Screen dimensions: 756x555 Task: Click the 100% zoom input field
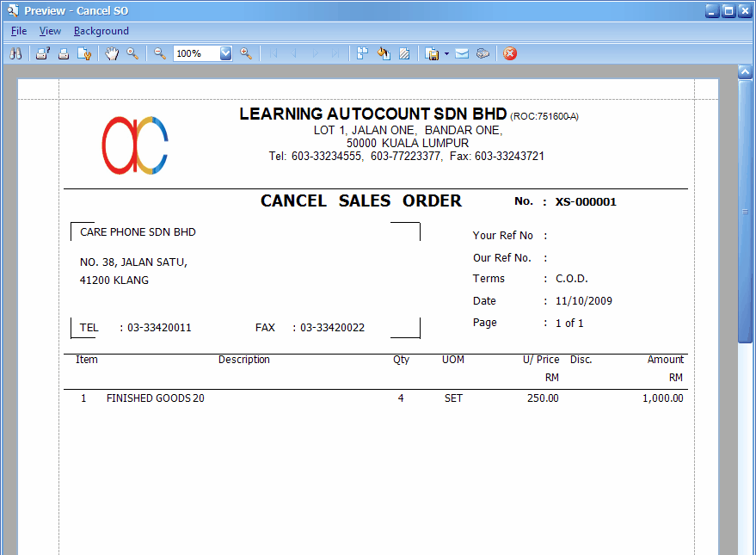[197, 53]
